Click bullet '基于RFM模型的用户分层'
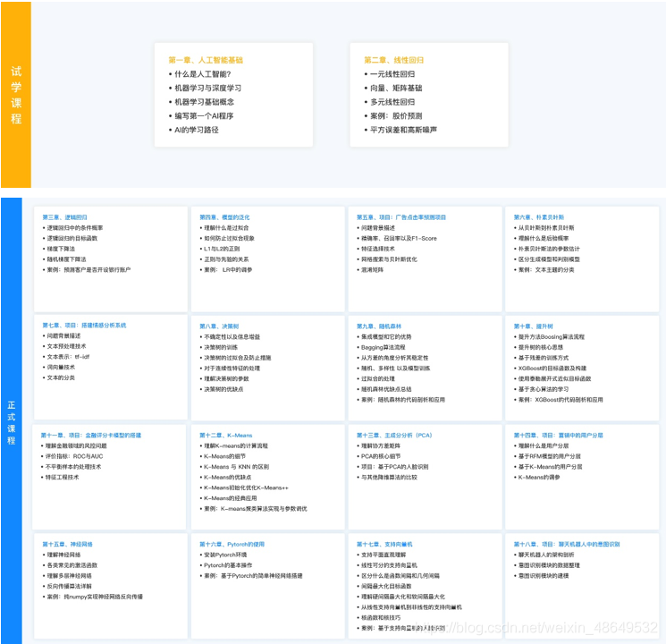 (549, 456)
